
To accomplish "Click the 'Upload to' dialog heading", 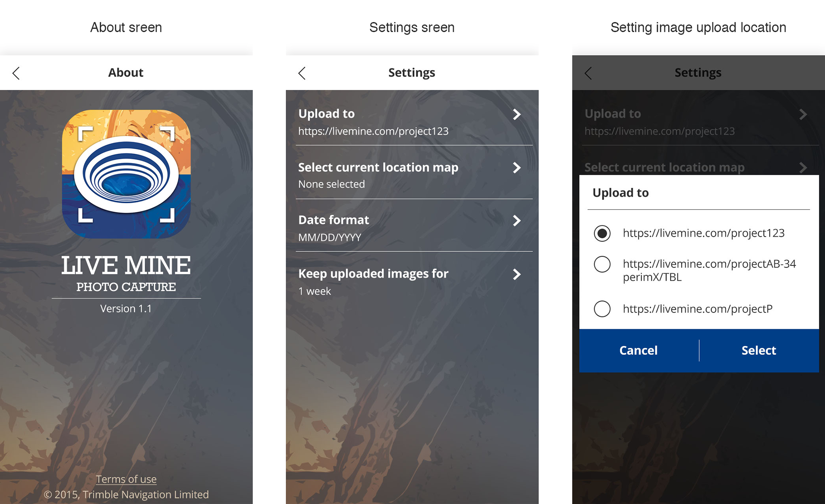I will (x=620, y=192).
